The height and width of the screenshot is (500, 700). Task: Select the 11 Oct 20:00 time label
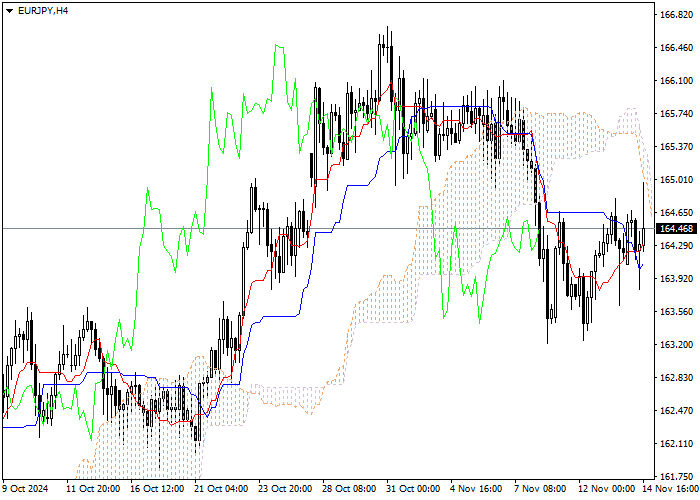click(x=93, y=488)
